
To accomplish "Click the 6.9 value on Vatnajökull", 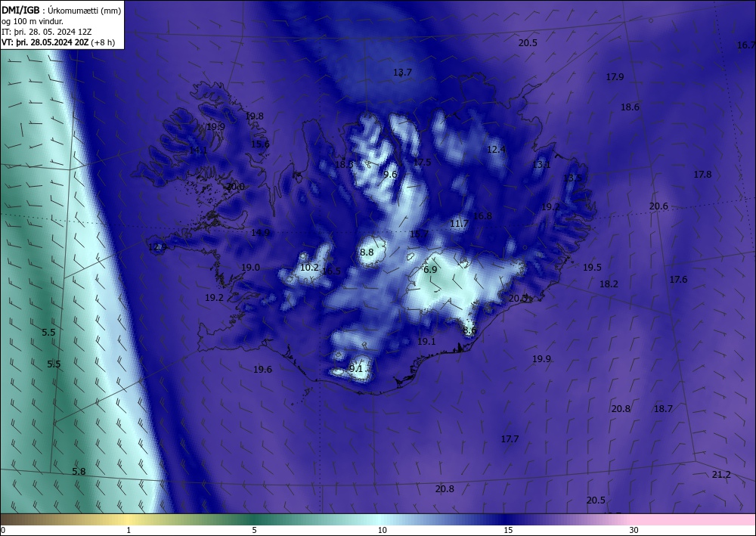I will 430,269.
